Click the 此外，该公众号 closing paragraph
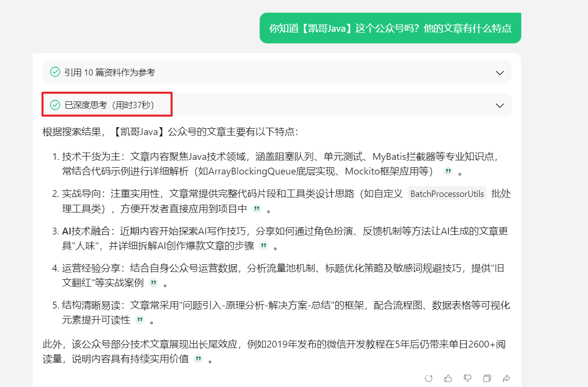This screenshot has height=387, width=588. (x=274, y=351)
